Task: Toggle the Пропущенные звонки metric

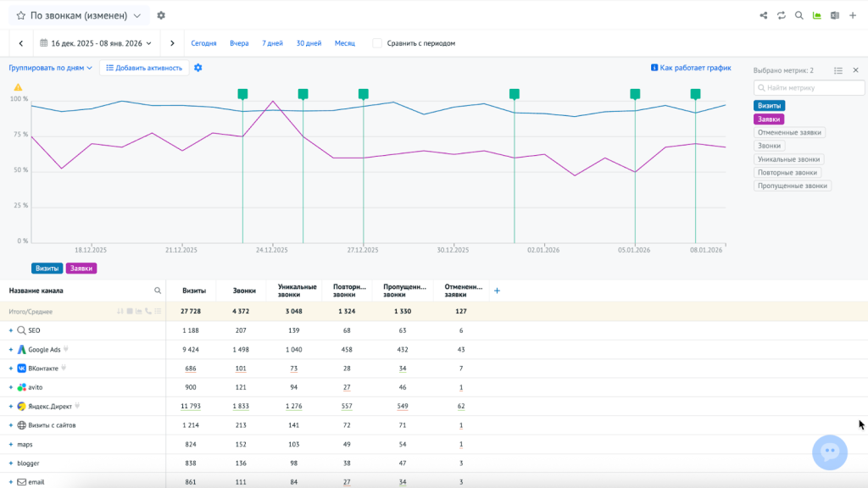Action: click(793, 186)
